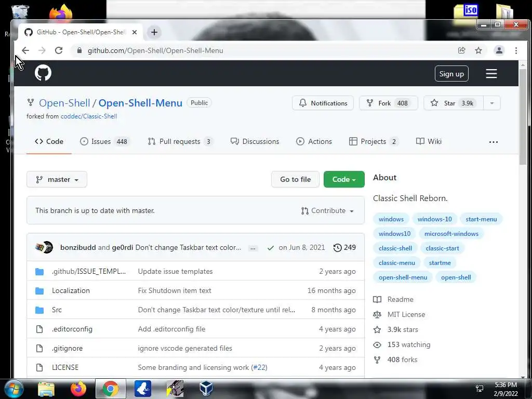This screenshot has height=399, width=532.
Task: Expand commit message ellipsis button
Action: coord(253,248)
